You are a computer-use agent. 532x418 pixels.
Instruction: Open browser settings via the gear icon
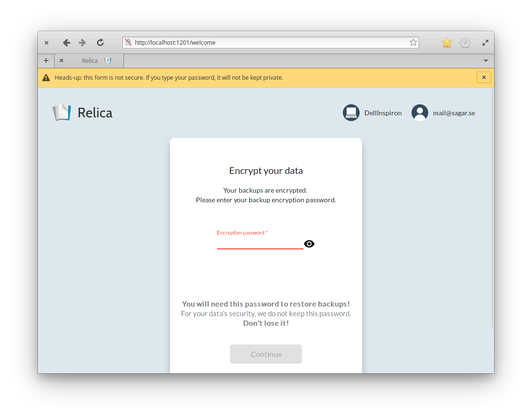[465, 43]
